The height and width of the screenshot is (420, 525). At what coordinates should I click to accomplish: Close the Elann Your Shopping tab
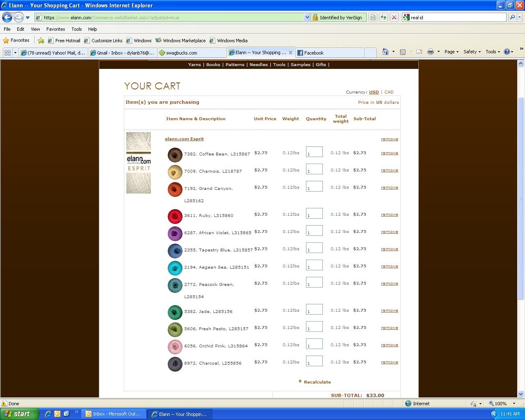pos(290,52)
